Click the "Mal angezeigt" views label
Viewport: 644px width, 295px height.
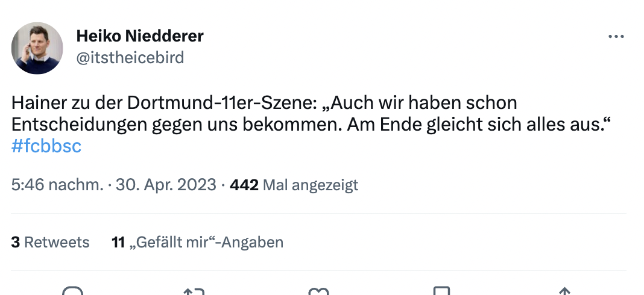[x=311, y=185]
